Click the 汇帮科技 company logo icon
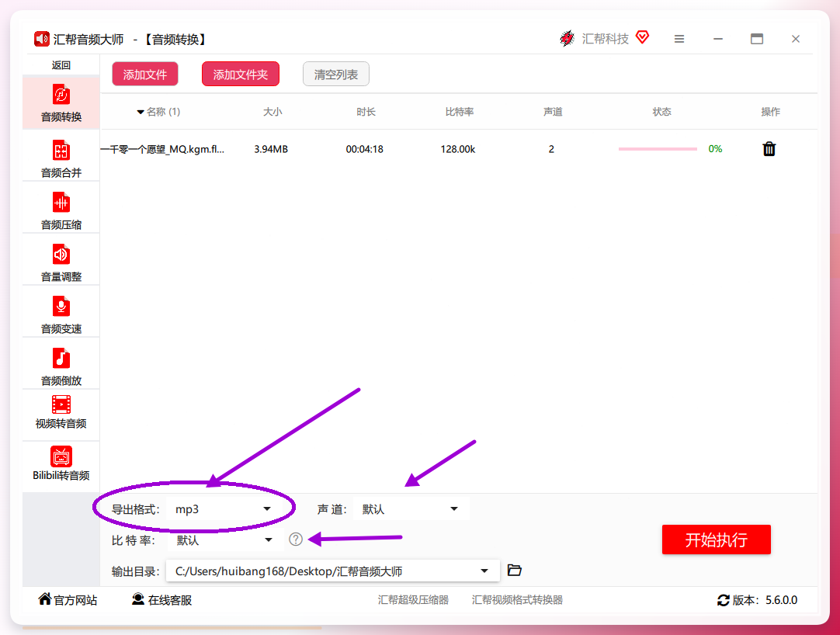840x635 pixels. click(567, 39)
